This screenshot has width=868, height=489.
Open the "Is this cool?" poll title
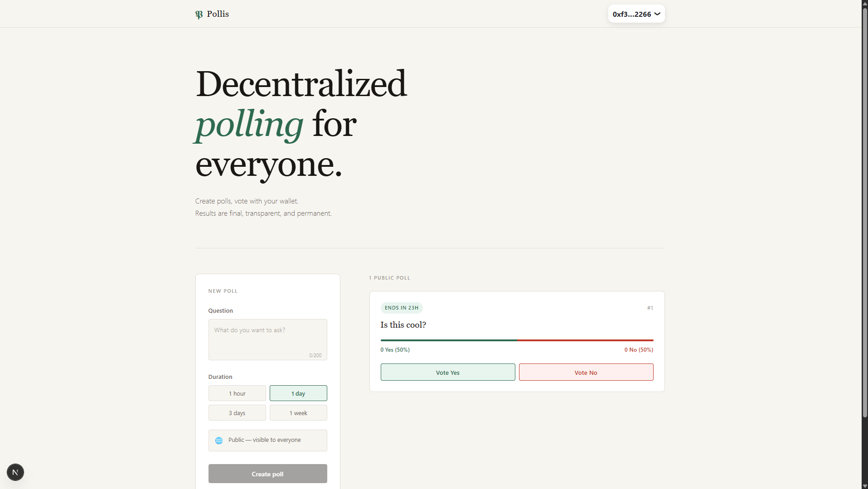pyautogui.click(x=403, y=325)
